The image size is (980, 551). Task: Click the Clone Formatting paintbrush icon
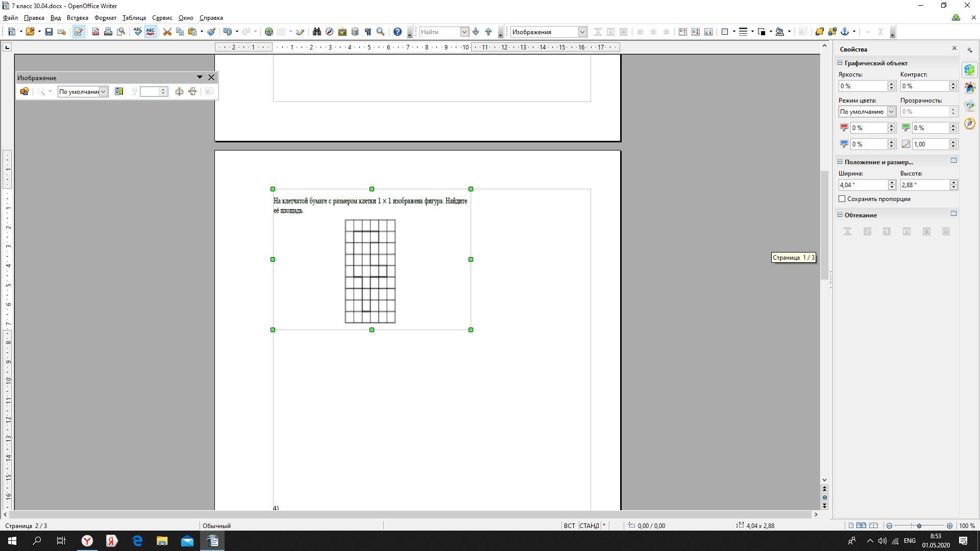(211, 32)
